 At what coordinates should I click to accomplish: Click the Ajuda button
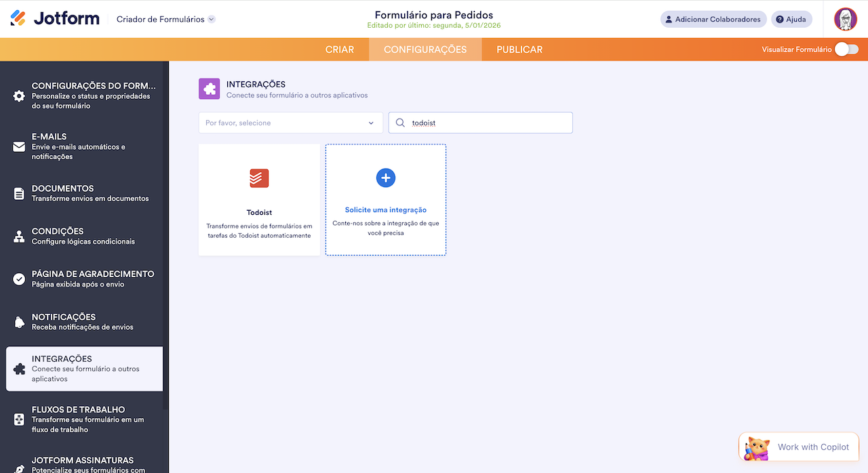[791, 19]
